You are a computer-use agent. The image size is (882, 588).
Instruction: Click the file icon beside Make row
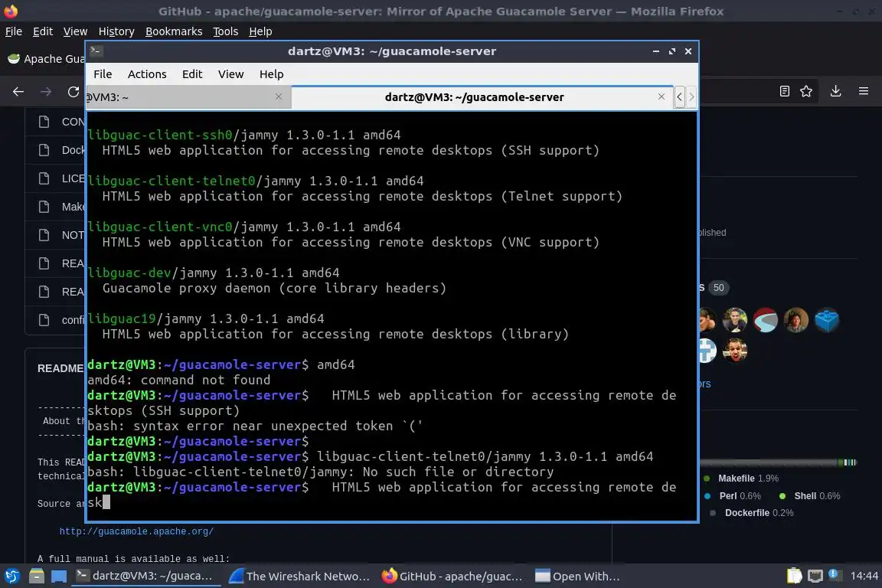pos(44,207)
